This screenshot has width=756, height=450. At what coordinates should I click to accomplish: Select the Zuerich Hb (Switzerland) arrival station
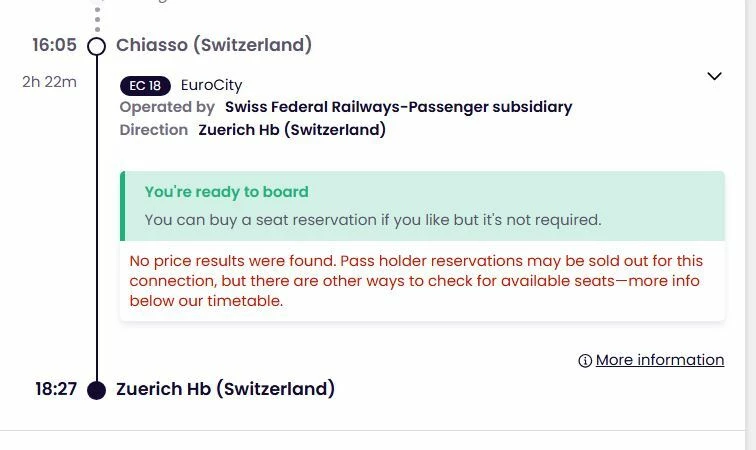tap(225, 389)
